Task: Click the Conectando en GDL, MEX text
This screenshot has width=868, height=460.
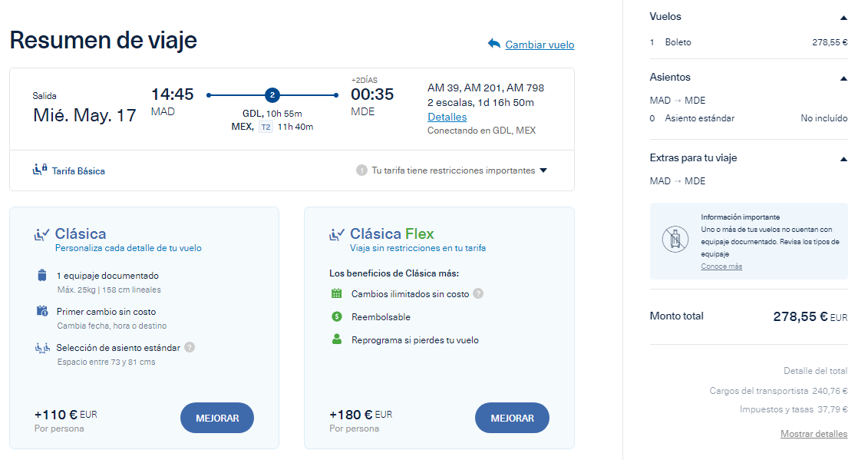Action: pos(481,131)
